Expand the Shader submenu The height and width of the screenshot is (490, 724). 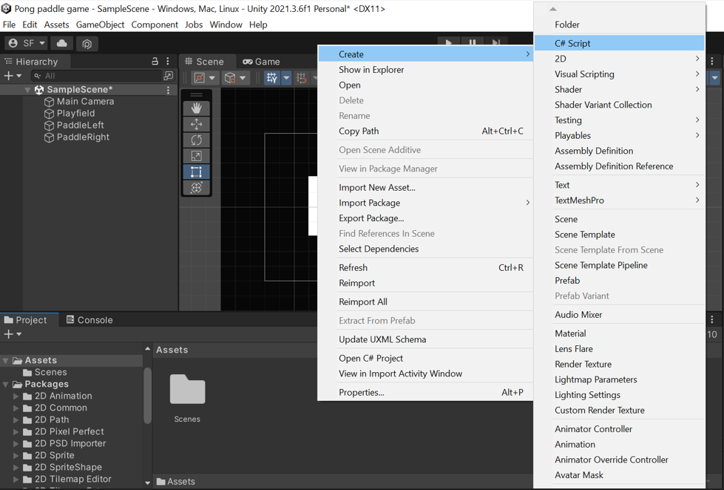(619, 90)
